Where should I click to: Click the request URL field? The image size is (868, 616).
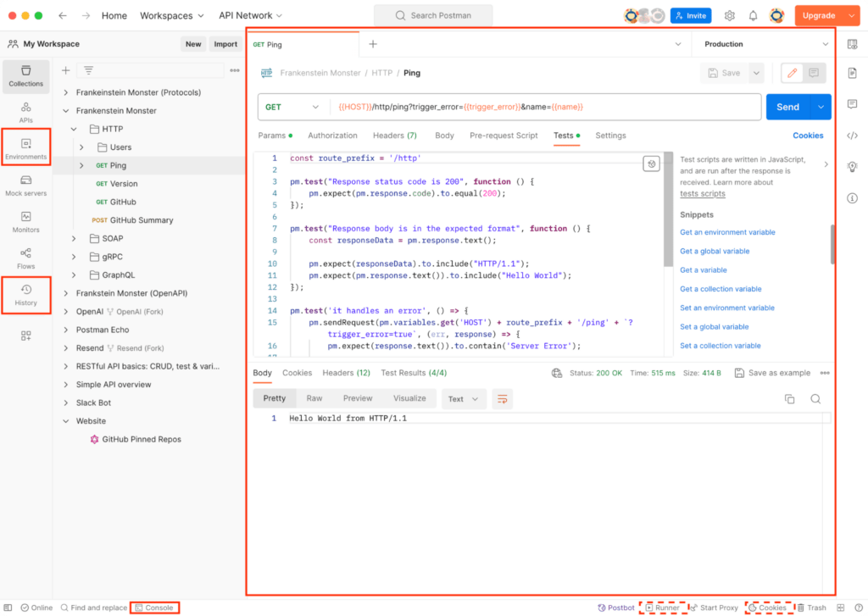tap(546, 108)
